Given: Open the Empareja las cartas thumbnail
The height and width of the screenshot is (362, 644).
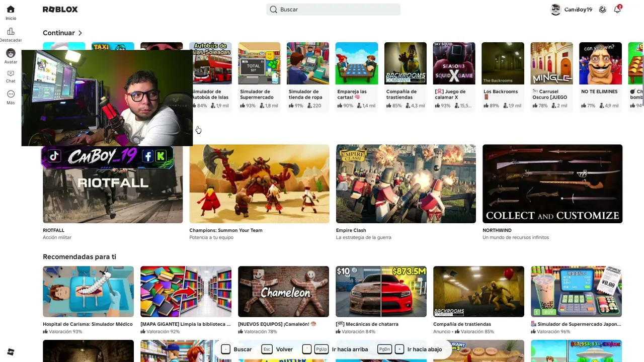Looking at the screenshot, I should click(x=357, y=63).
